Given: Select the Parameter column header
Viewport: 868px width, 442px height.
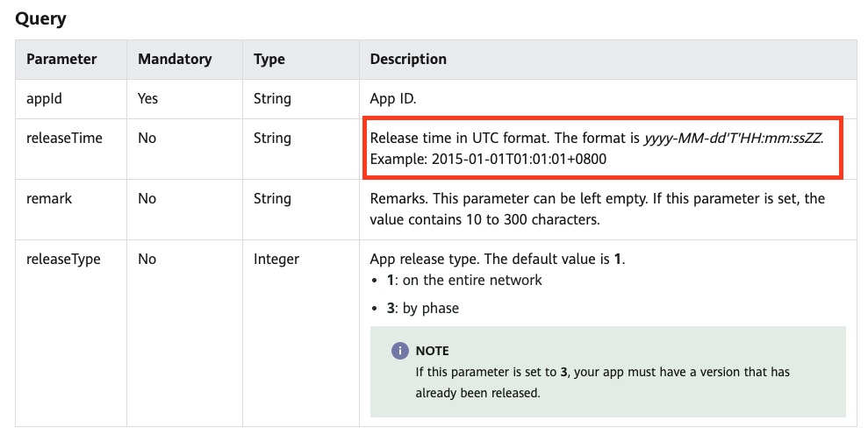Looking at the screenshot, I should (61, 59).
